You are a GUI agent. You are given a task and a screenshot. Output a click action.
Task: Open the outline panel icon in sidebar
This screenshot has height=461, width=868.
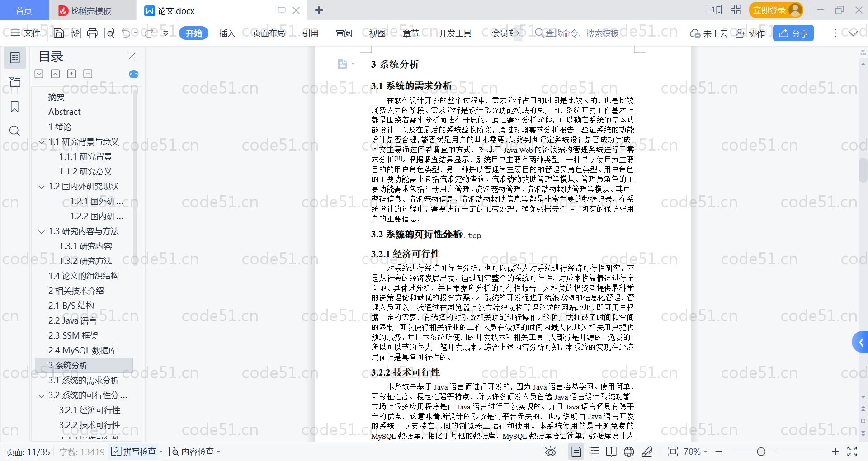[15, 58]
